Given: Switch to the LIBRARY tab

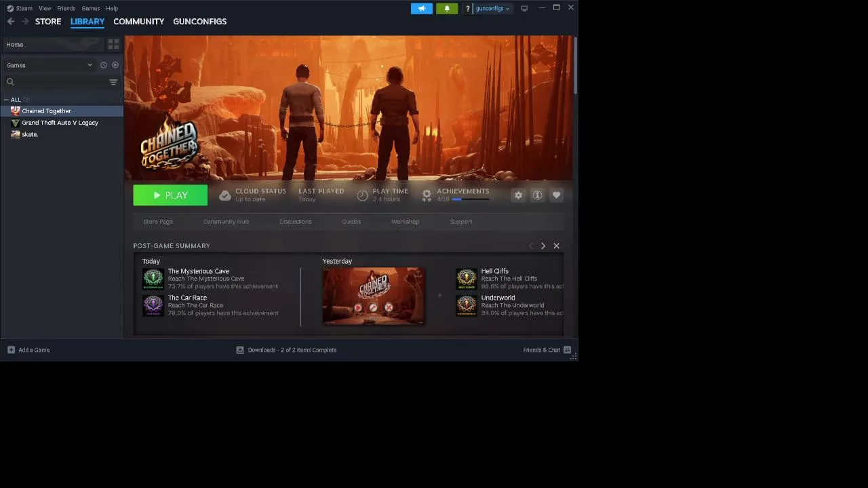Looking at the screenshot, I should coord(87,22).
